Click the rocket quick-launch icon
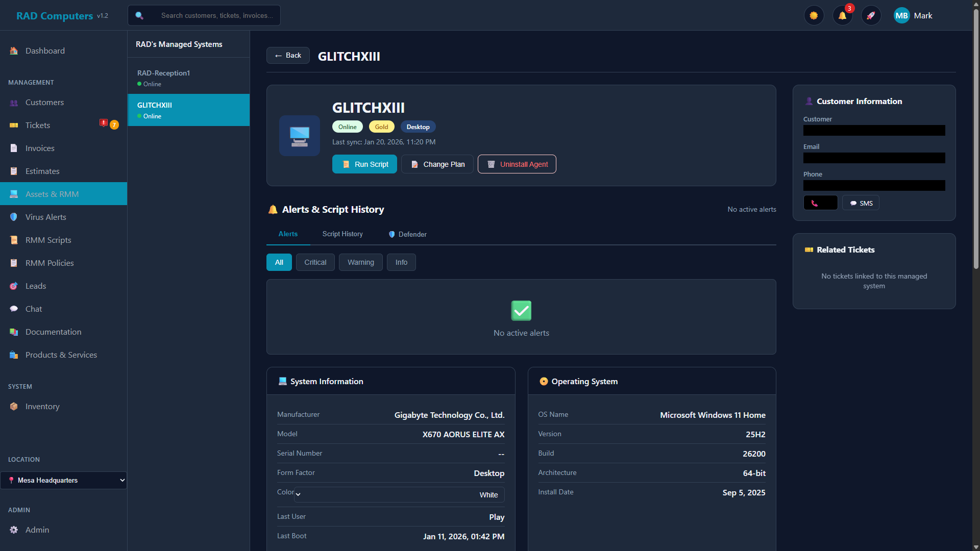This screenshot has width=980, height=551. click(x=871, y=15)
